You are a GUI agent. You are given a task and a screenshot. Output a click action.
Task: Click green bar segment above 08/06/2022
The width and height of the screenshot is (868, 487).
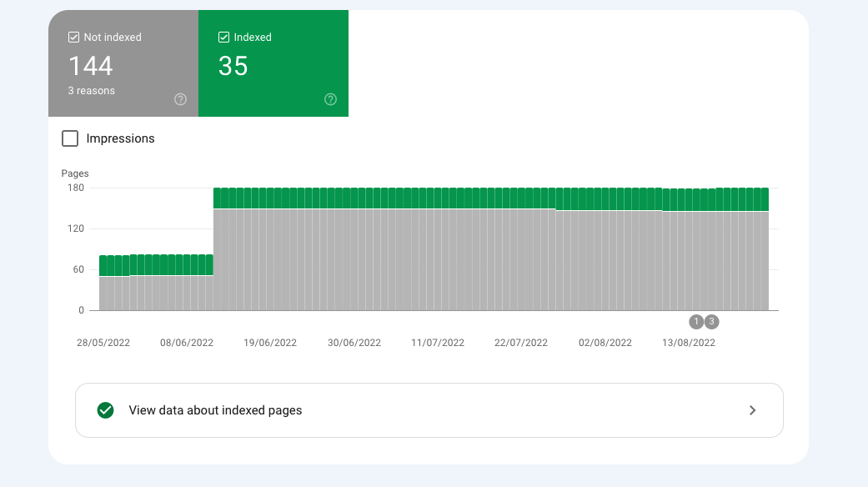pyautogui.click(x=187, y=264)
